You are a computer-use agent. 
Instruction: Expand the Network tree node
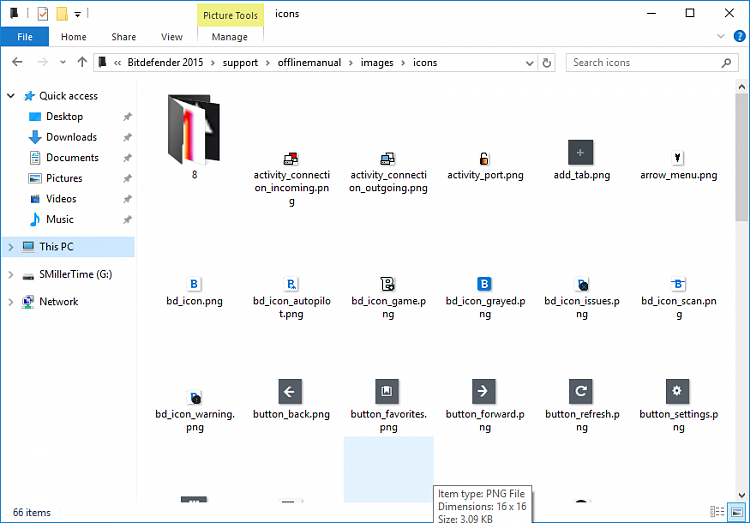coord(11,302)
